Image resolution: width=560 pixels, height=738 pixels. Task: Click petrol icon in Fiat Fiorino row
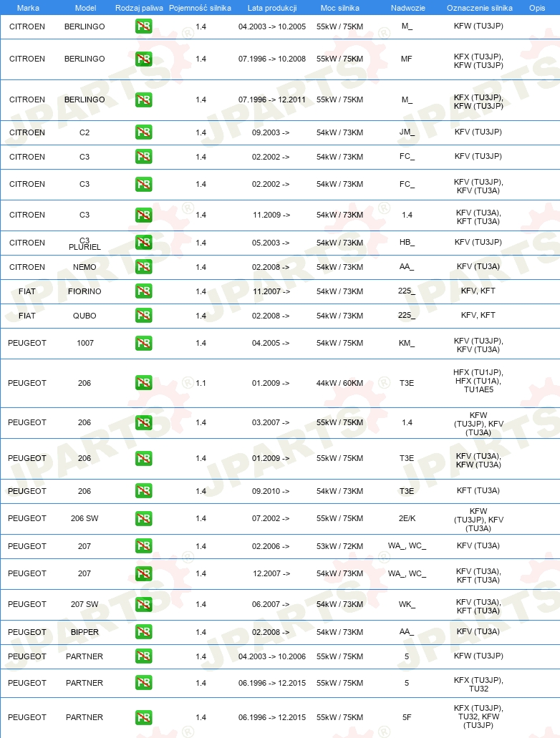tap(144, 291)
